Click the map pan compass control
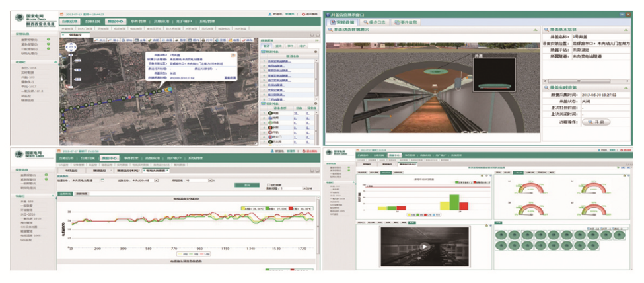Viewport: 644px width, 283px height. 71,48
